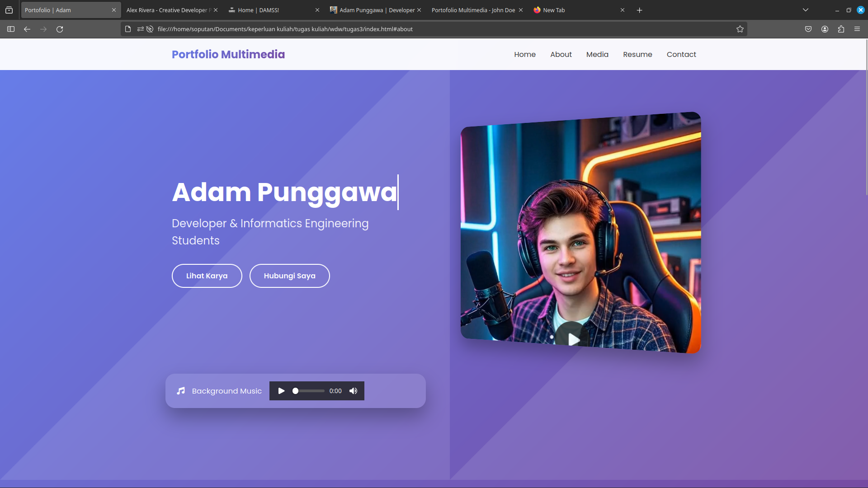Click the reload page icon
The height and width of the screenshot is (488, 868).
click(x=60, y=29)
